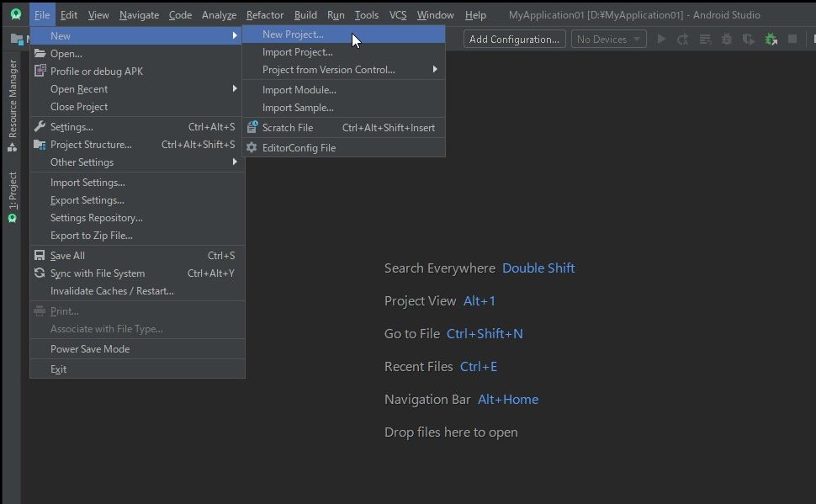Viewport: 816px width, 504px height.
Task: Toggle Power Save Mode
Action: coord(90,349)
